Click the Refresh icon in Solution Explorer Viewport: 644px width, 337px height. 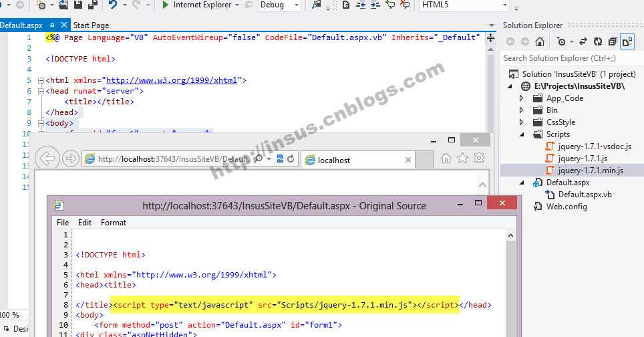(x=598, y=41)
